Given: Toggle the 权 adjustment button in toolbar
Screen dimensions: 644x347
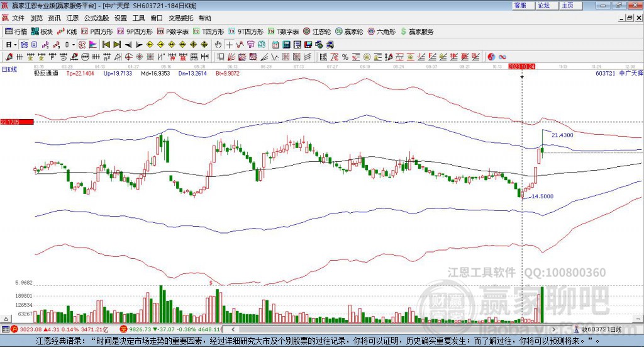Looking at the screenshot, I should (82, 45).
